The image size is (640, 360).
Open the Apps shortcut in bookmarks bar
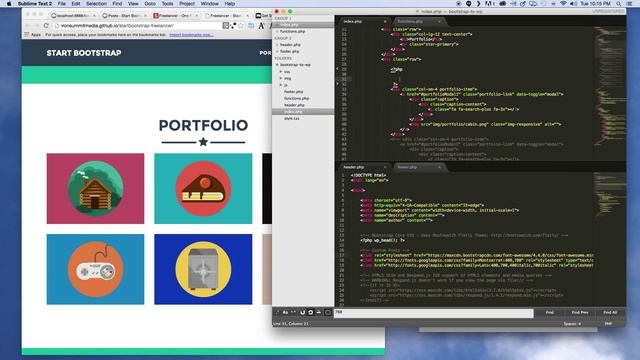(33, 35)
